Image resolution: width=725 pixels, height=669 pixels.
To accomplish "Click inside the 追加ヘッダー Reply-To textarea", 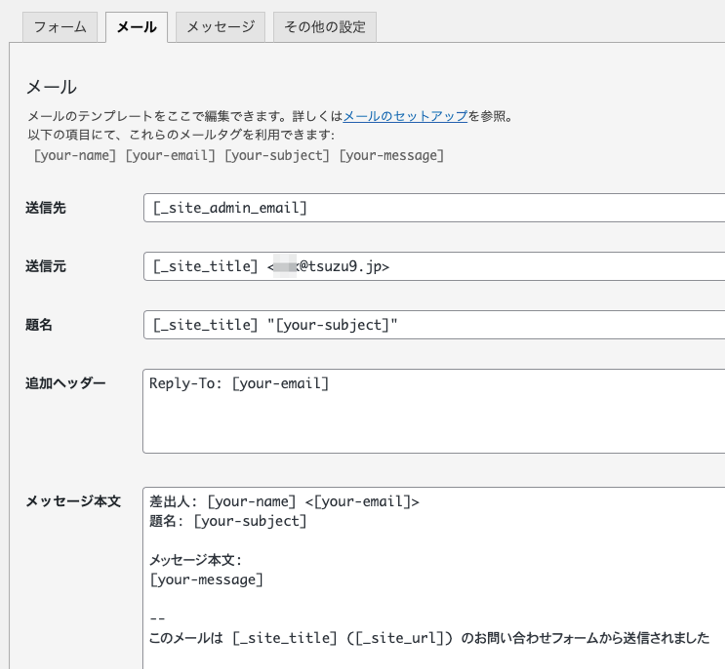I will click(434, 411).
